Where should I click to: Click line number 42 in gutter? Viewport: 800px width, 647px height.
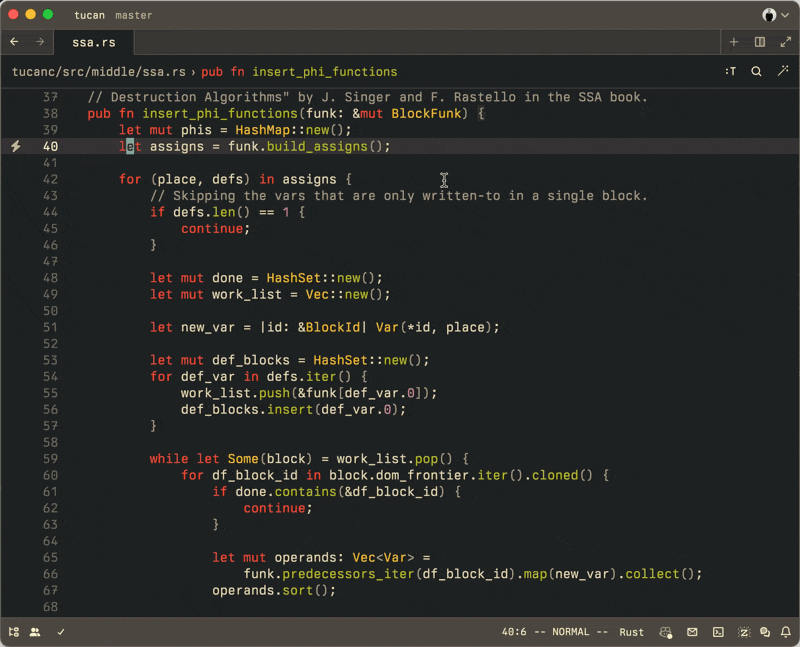tap(51, 179)
